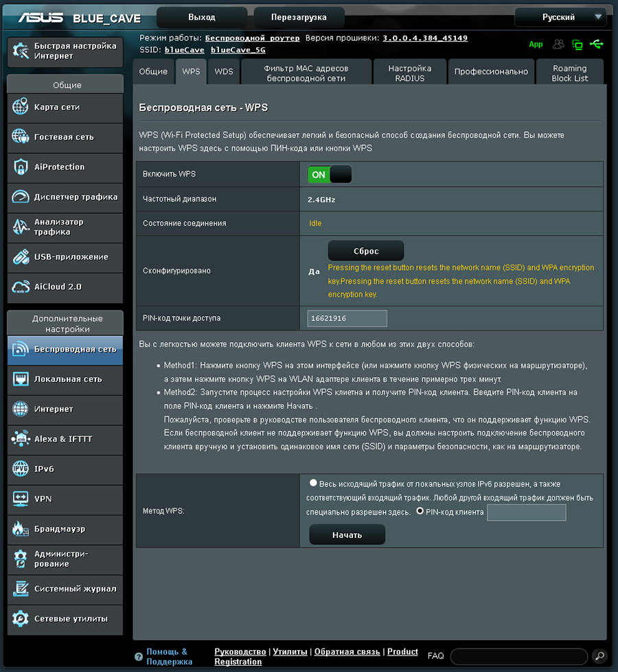This screenshot has height=672, width=618.
Task: Open the VPN monitor icon
Action: pyautogui.click(x=20, y=499)
